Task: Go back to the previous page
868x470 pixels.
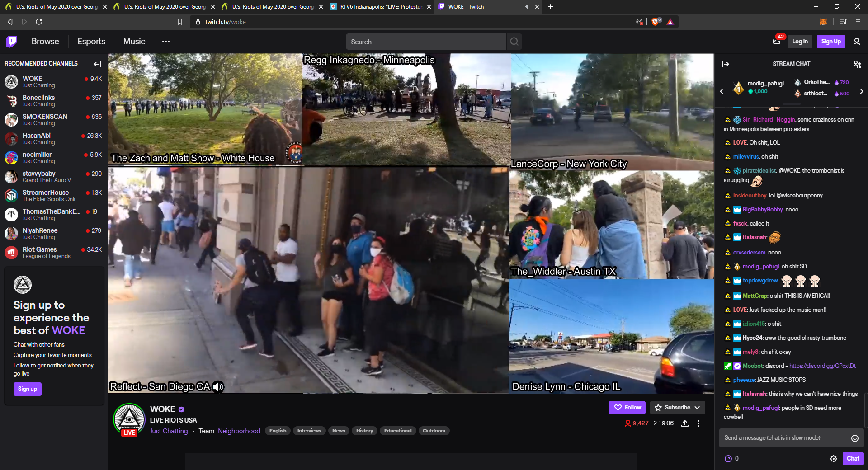Action: (x=10, y=22)
